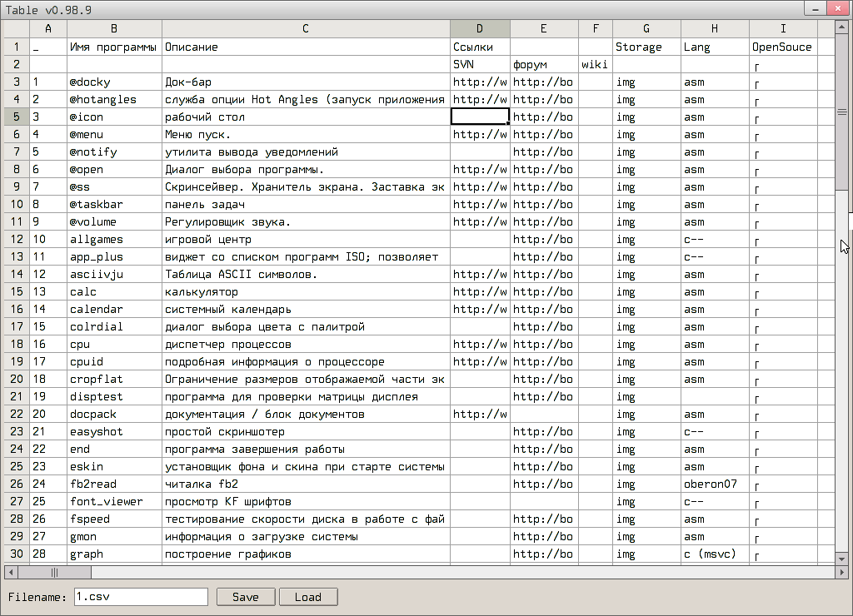Click the top-left corner cell of grid
This screenshot has height=616, width=853.
[17, 29]
